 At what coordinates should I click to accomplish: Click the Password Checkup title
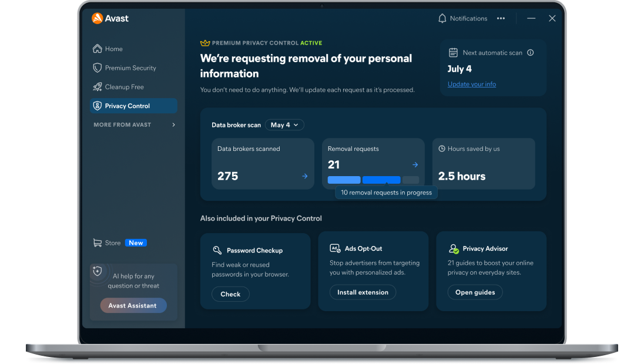tap(254, 250)
